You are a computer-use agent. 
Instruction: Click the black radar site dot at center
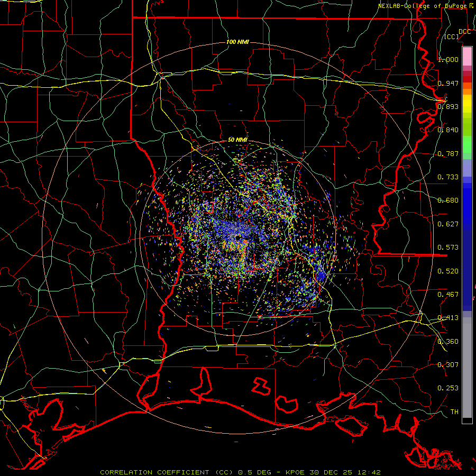(238, 237)
